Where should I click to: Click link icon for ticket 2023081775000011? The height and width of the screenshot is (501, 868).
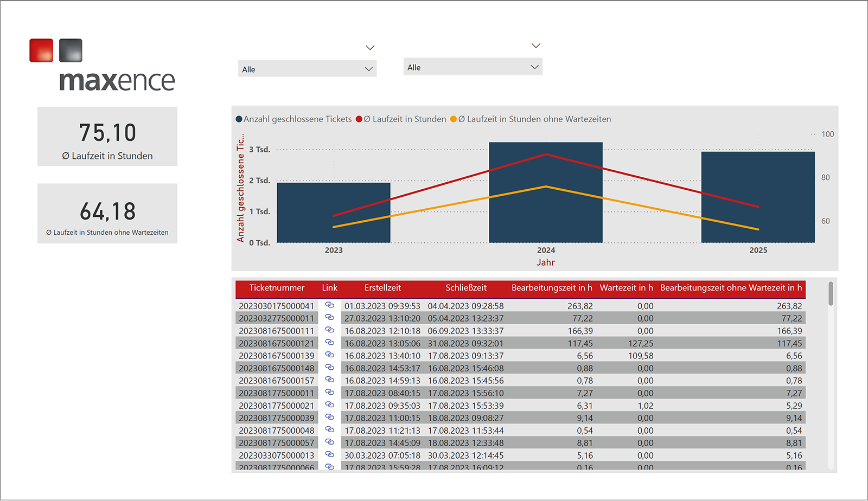[x=329, y=393]
